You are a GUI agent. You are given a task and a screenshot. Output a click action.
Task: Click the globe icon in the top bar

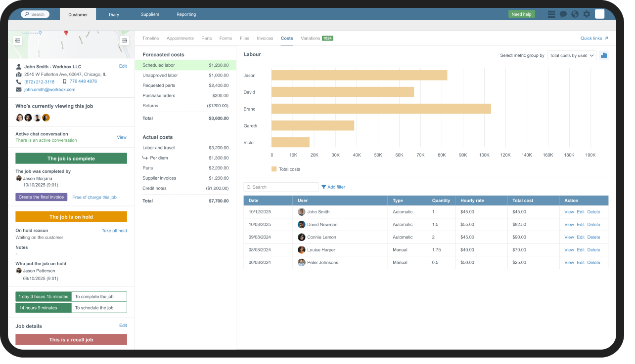tap(575, 14)
